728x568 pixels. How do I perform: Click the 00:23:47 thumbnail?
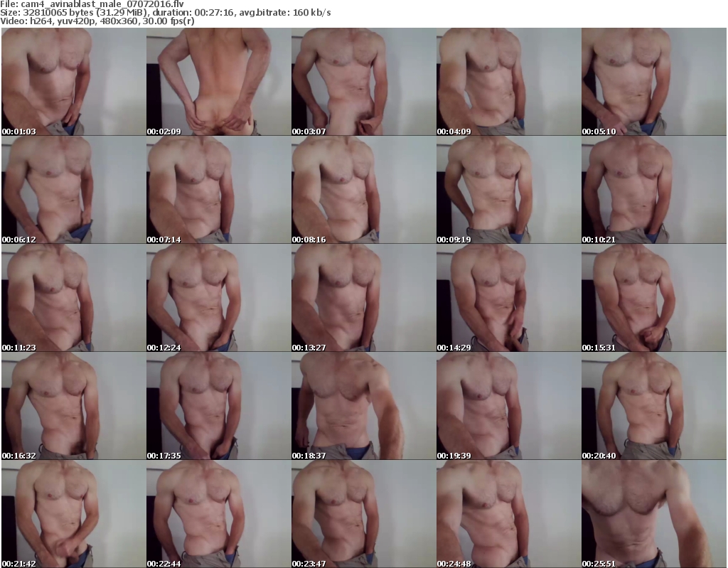click(x=364, y=514)
